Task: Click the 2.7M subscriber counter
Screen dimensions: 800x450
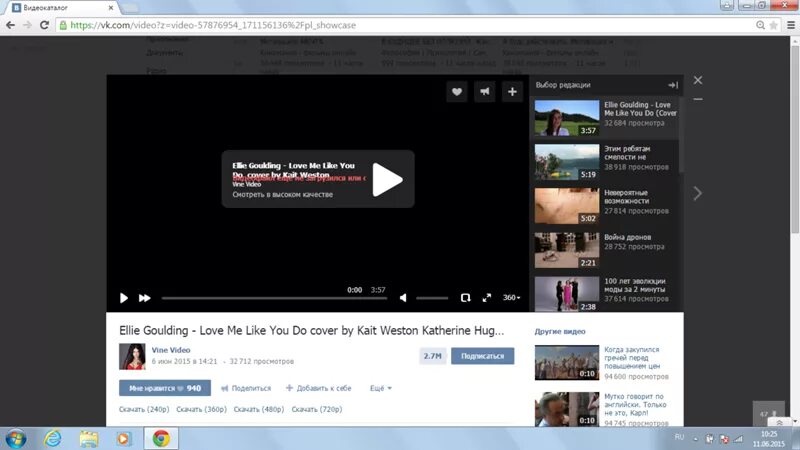Action: pyautogui.click(x=433, y=356)
